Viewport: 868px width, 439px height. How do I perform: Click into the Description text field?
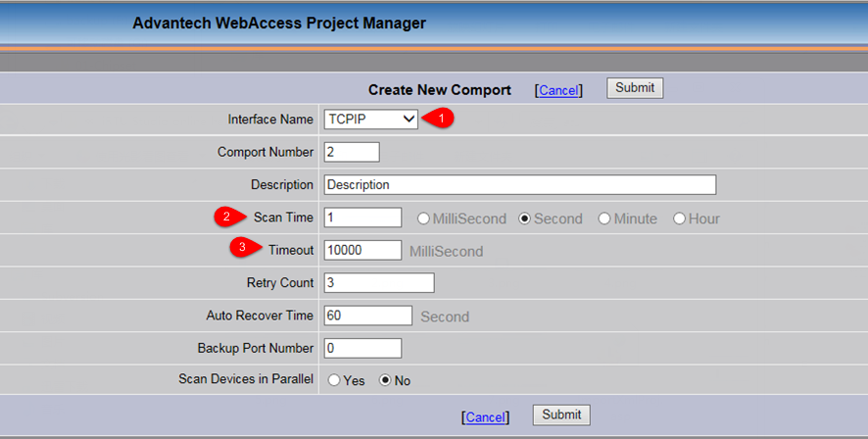(519, 184)
